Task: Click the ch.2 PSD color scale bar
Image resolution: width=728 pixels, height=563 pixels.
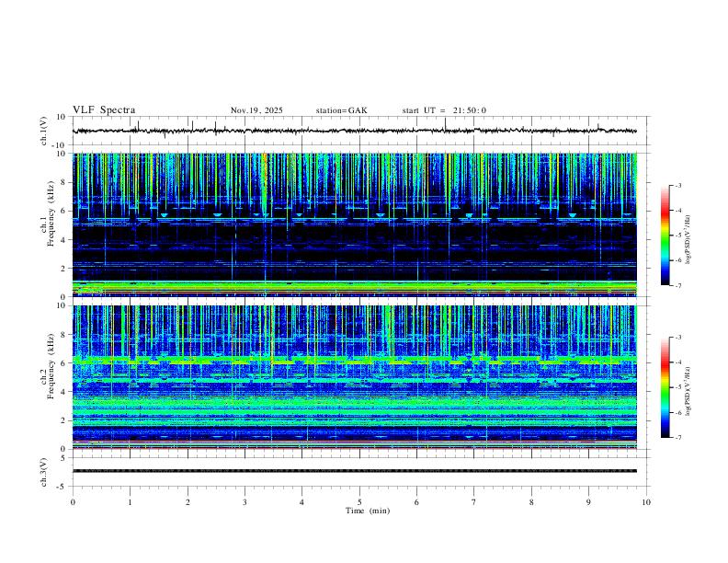Action: tap(665, 387)
